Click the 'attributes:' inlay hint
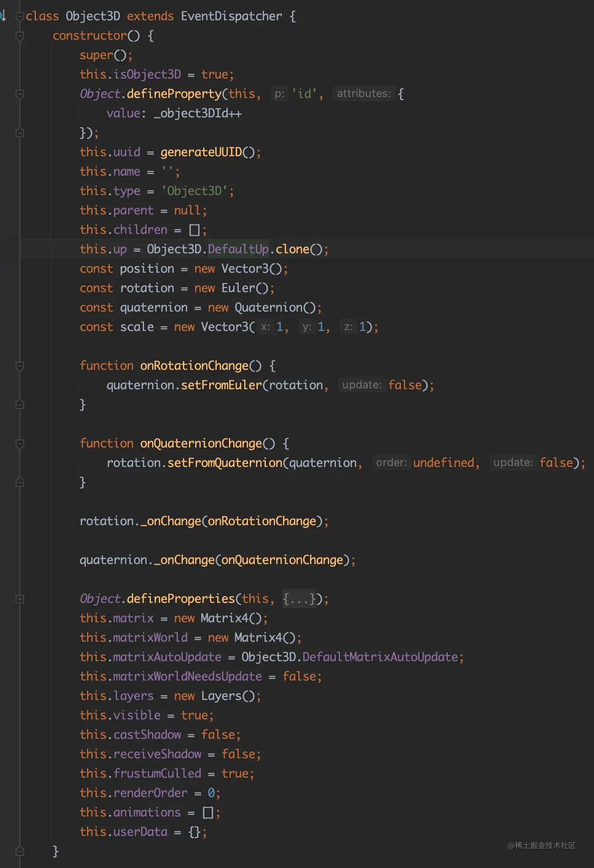 [364, 93]
